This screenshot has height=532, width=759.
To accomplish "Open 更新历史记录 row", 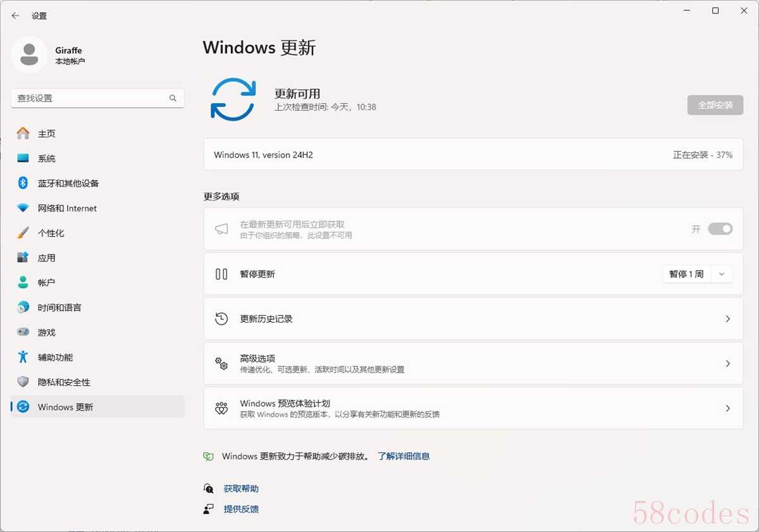I will (473, 319).
